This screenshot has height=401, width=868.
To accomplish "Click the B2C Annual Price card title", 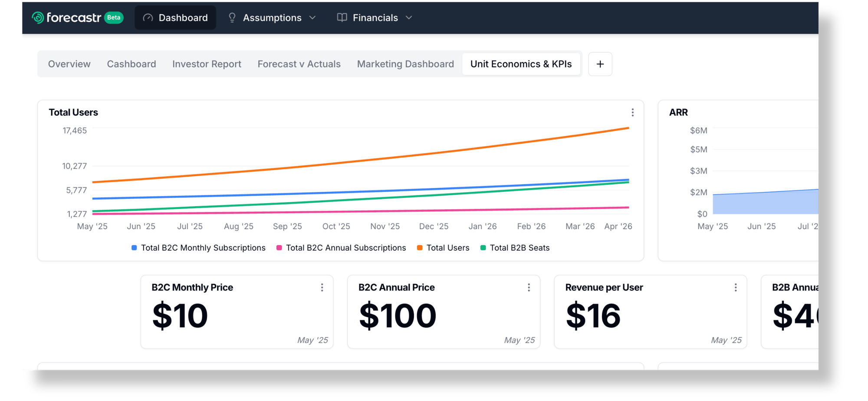I will pyautogui.click(x=397, y=287).
